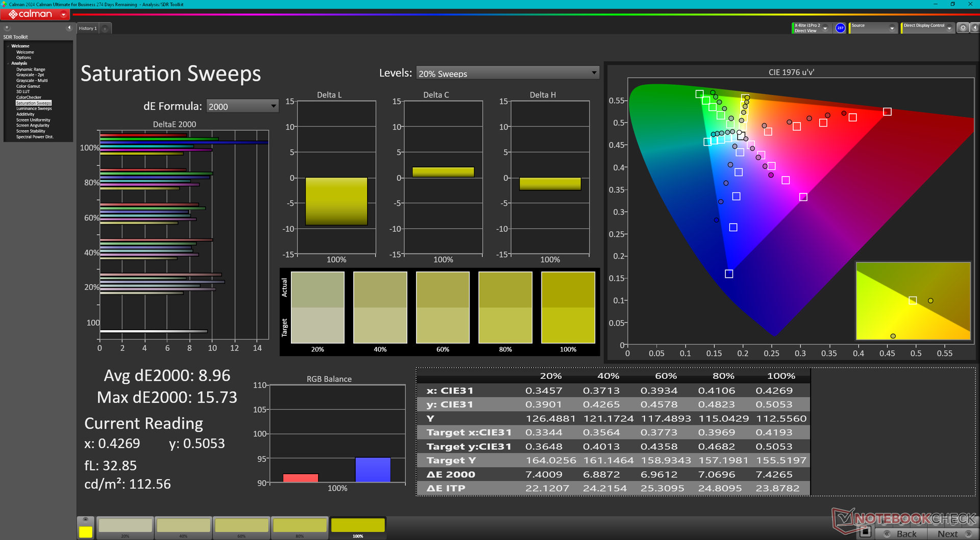Open the Screen Uniformity page
Viewport: 980px width, 540px height.
(x=33, y=120)
